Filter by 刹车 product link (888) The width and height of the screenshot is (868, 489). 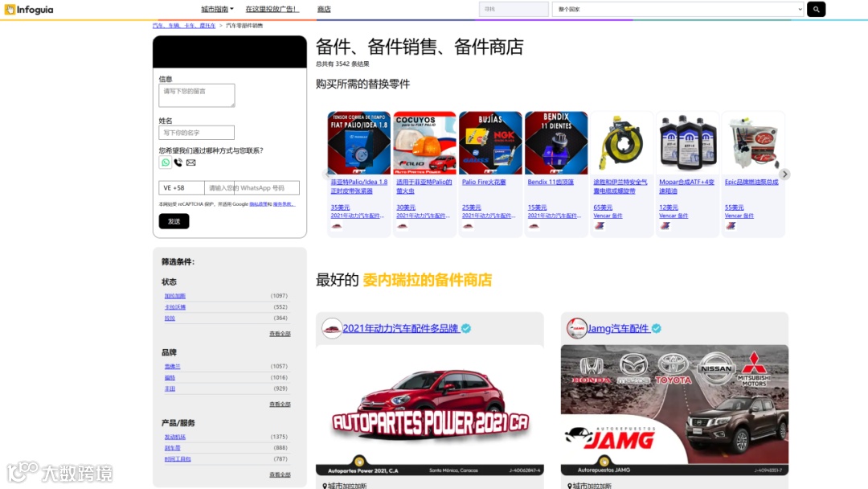point(172,448)
